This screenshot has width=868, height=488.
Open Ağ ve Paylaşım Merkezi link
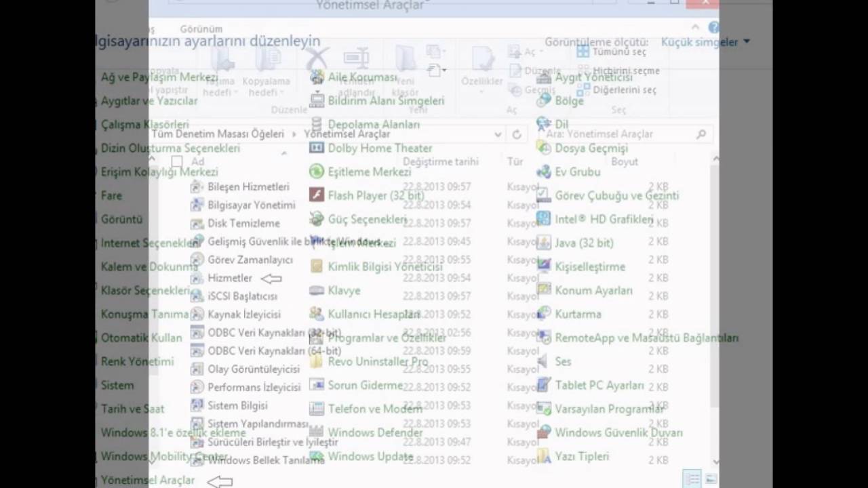click(x=159, y=77)
